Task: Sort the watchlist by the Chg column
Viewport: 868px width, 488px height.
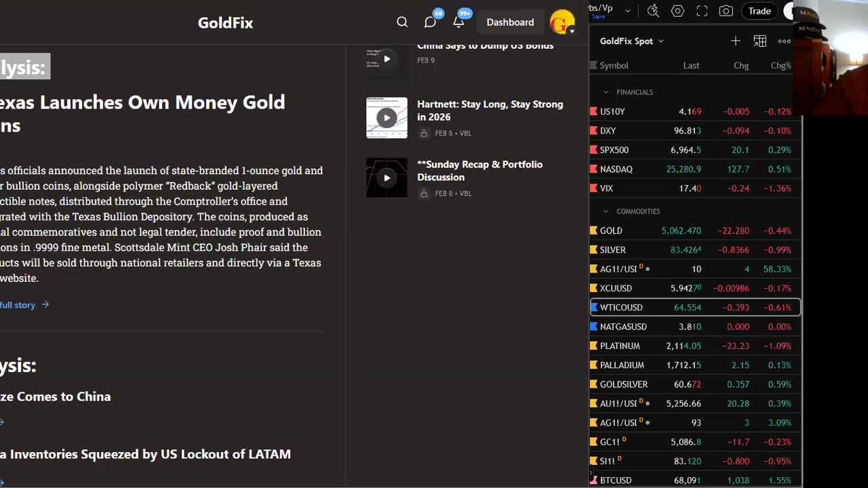Action: (741, 66)
